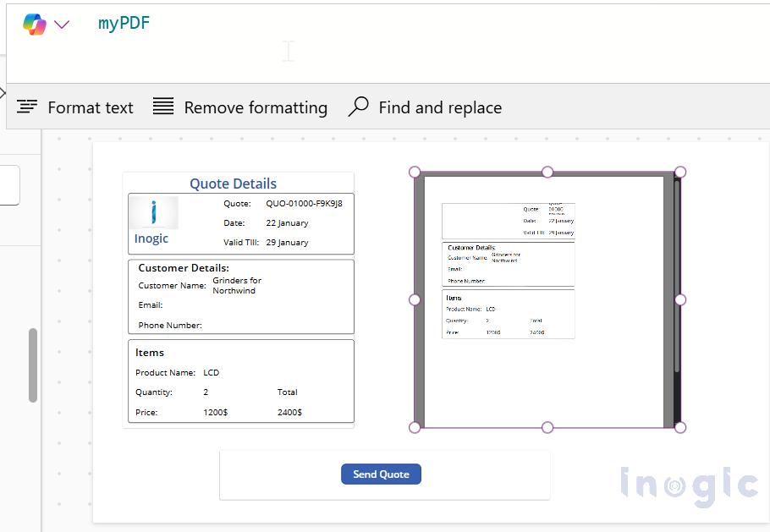Select the myPDF screen name

point(124,25)
